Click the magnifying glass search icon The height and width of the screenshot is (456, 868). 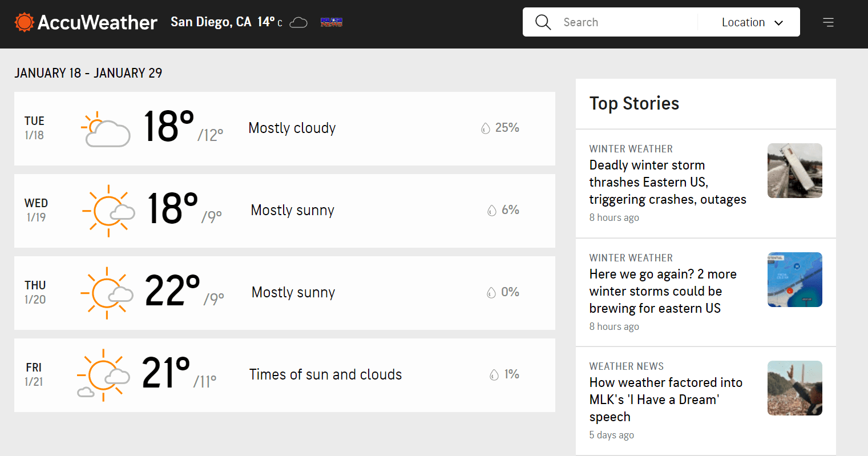tap(543, 22)
